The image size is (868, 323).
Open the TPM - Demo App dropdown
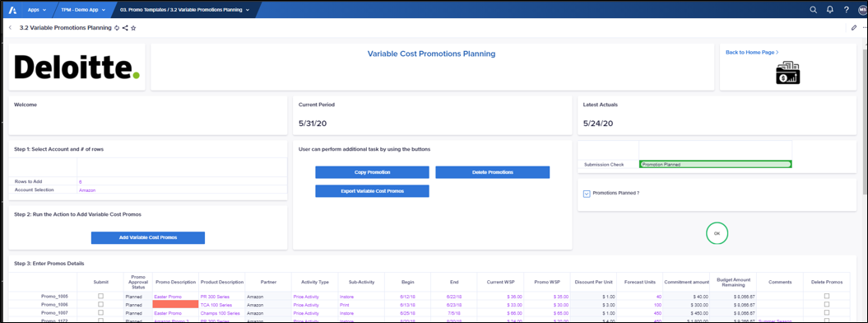click(x=83, y=9)
